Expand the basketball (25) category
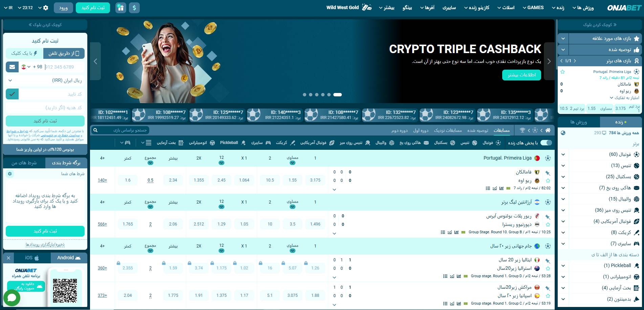Screen dimensions: 644x310 [563, 177]
